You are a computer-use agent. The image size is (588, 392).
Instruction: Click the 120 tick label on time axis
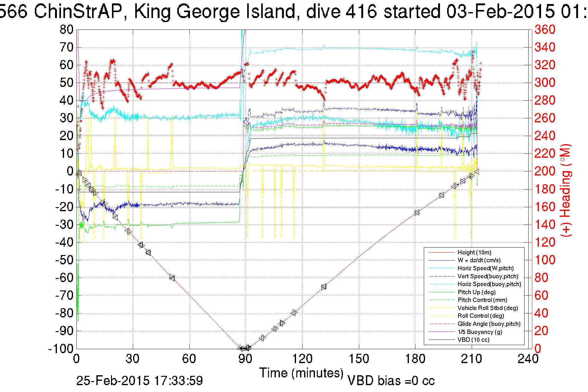302,359
